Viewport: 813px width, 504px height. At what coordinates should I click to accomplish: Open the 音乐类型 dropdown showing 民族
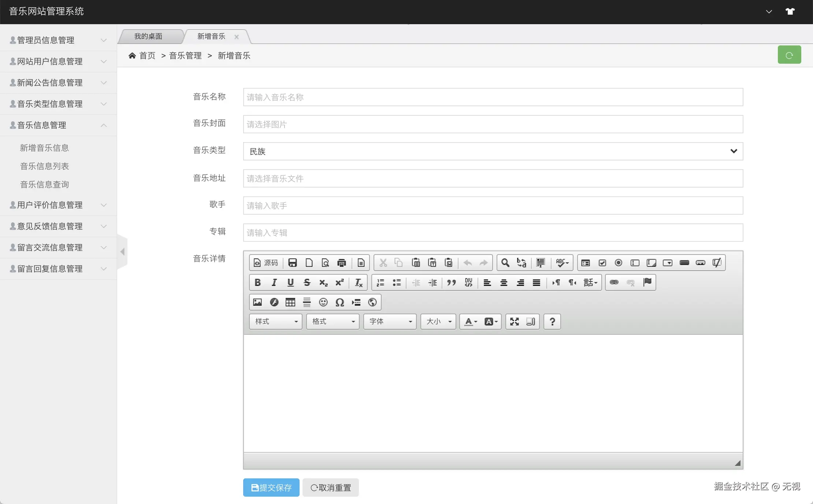[493, 151]
